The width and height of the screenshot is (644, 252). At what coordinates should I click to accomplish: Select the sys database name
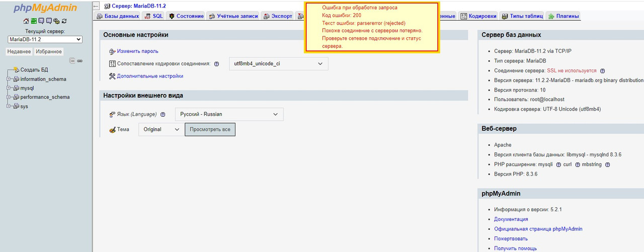(24, 106)
